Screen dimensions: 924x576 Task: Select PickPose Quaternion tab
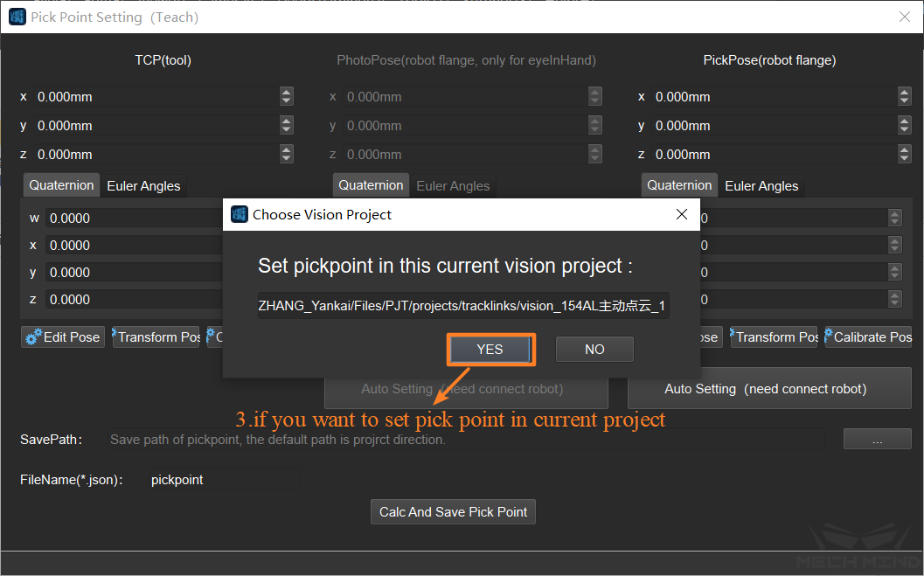pyautogui.click(x=679, y=186)
